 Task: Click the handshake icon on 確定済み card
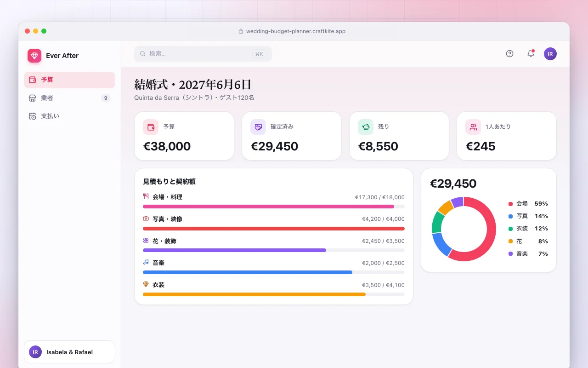point(258,127)
